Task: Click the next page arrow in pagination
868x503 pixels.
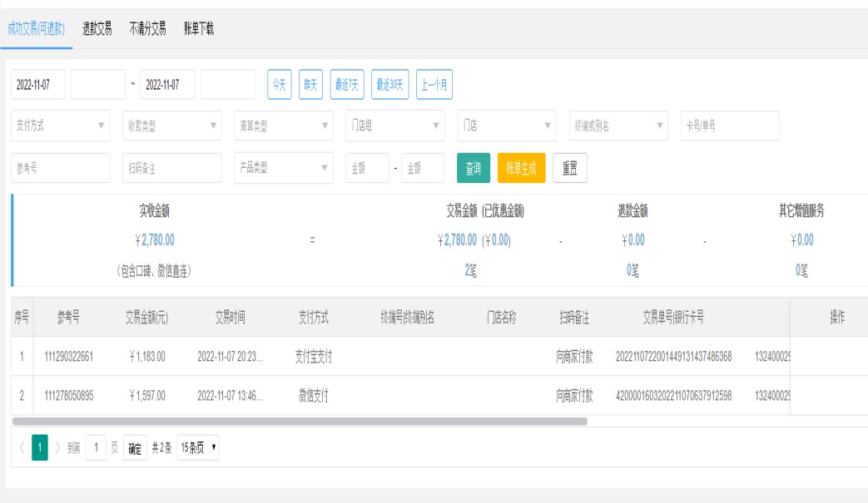Action: pos(57,449)
